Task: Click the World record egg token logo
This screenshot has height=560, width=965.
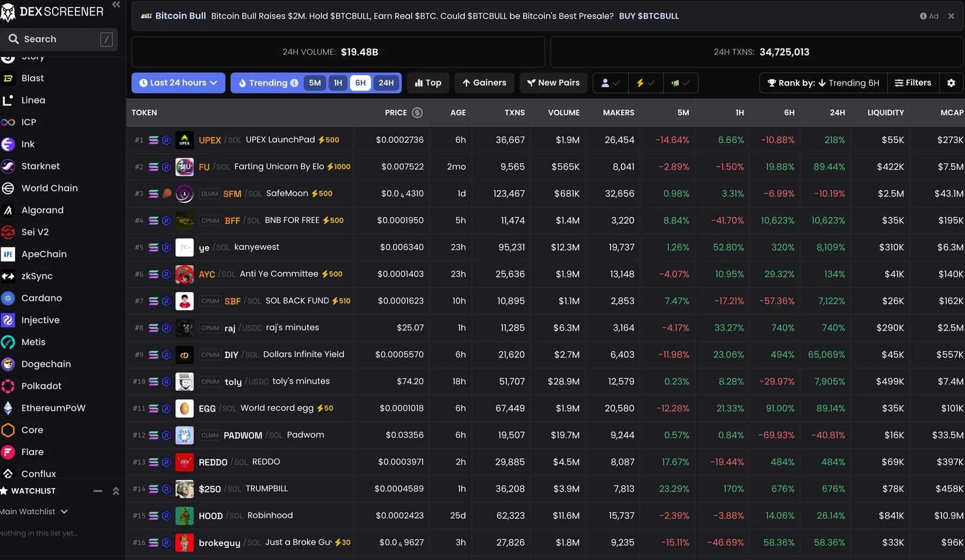Action: (x=184, y=408)
